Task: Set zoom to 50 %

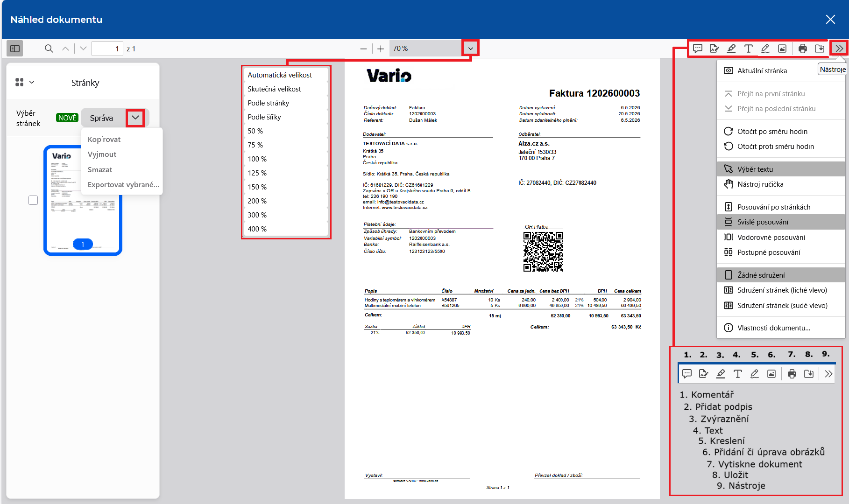Action: click(x=286, y=131)
